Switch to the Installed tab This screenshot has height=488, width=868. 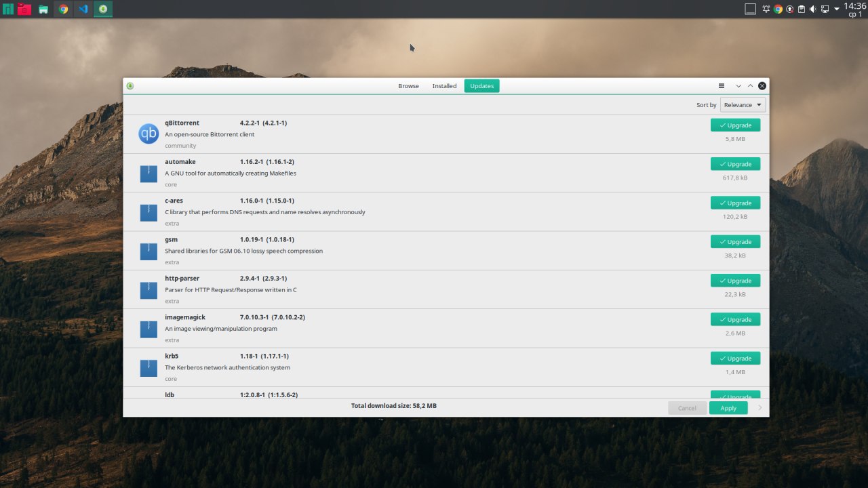444,86
